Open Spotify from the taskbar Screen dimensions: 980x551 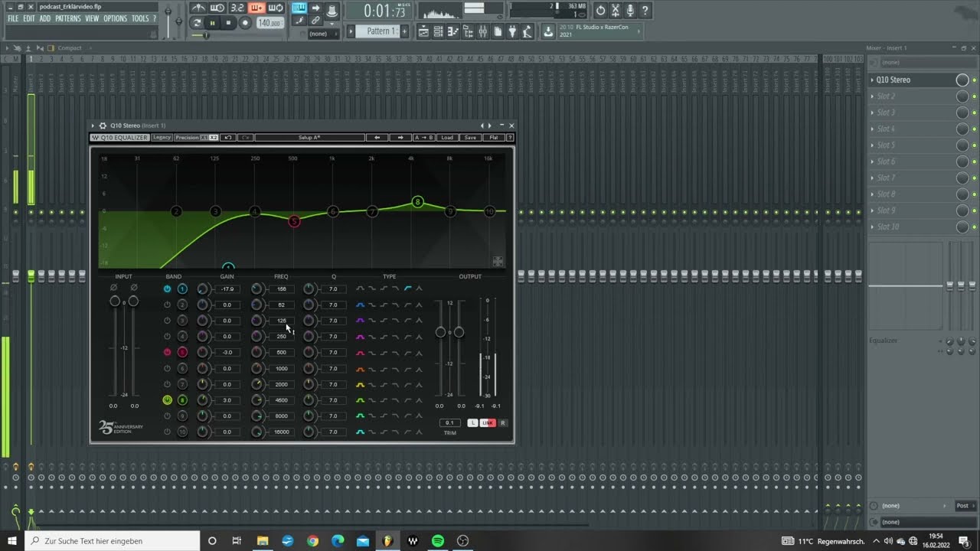point(438,541)
